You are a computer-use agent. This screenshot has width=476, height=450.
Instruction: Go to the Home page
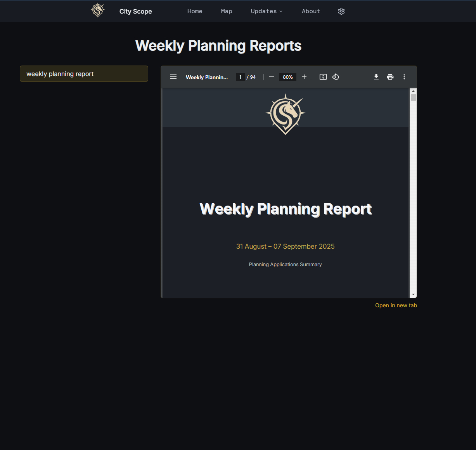click(195, 11)
